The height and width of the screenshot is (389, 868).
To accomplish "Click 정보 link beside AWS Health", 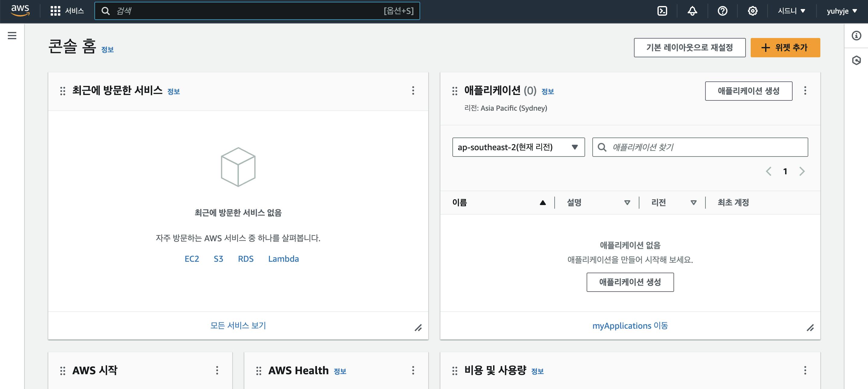I will click(x=340, y=371).
